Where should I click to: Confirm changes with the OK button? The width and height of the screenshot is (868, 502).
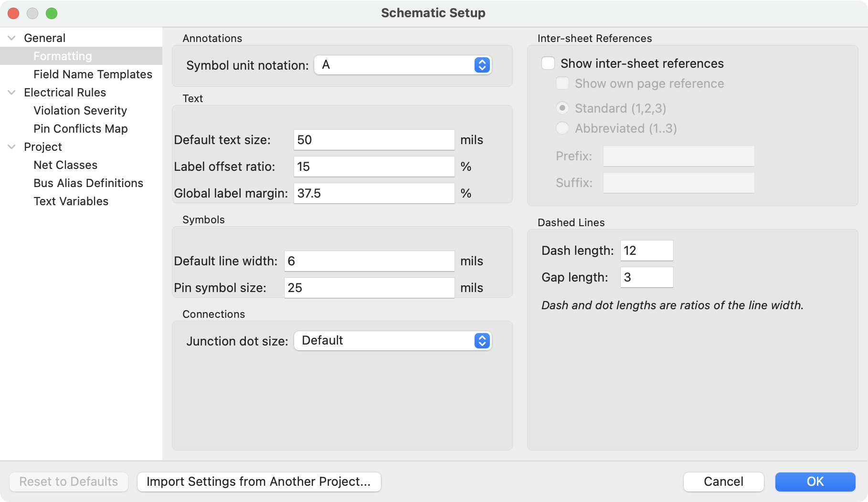[815, 481]
